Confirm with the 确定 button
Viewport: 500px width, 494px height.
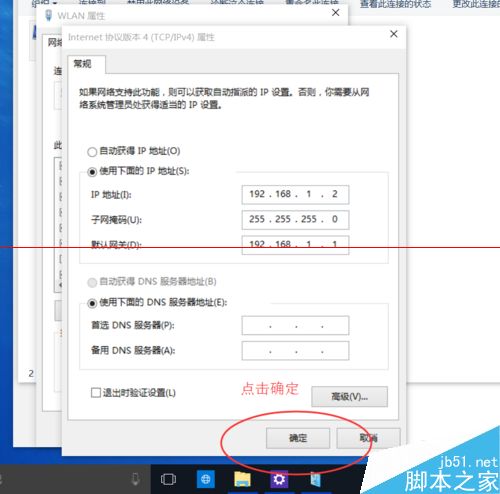298,438
